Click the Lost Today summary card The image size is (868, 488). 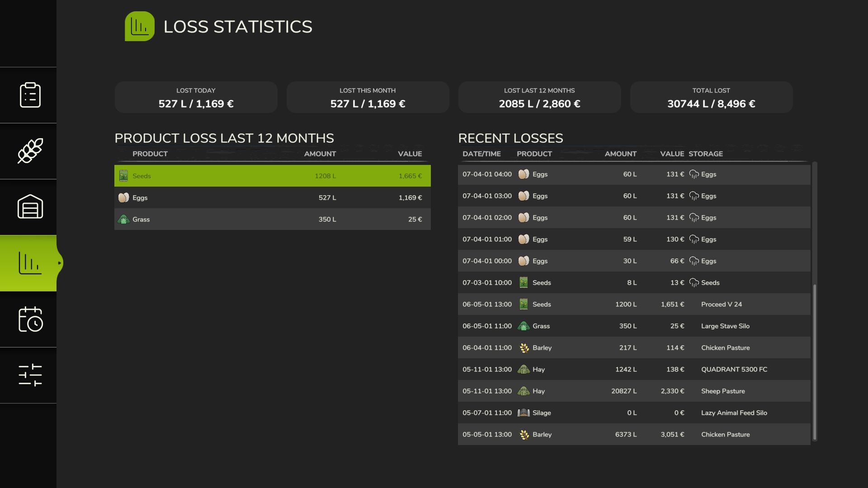(x=196, y=97)
